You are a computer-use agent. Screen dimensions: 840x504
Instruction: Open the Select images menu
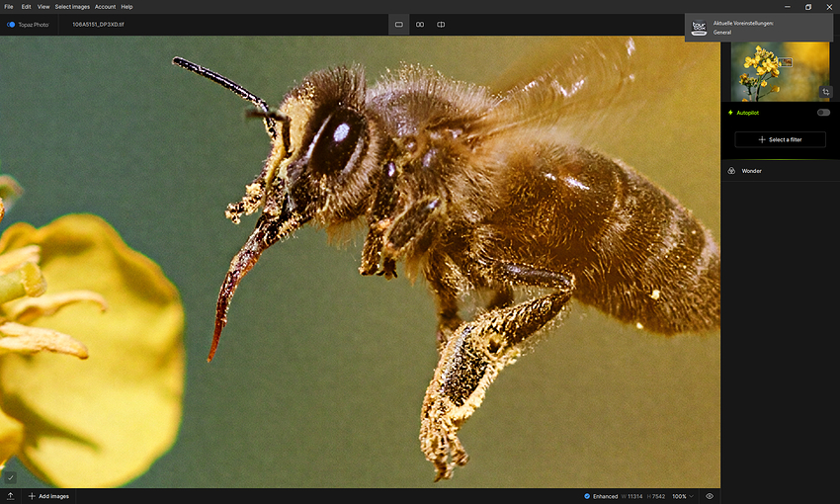coord(72,7)
